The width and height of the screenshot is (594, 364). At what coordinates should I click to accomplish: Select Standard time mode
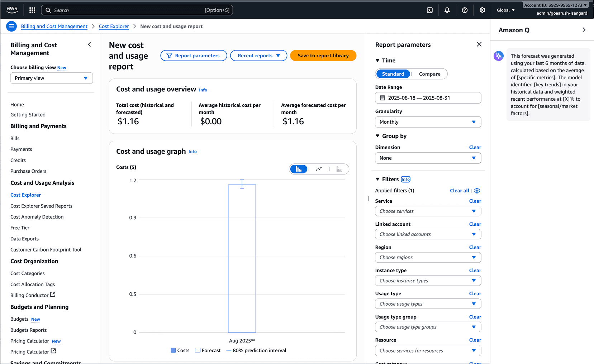click(x=393, y=74)
